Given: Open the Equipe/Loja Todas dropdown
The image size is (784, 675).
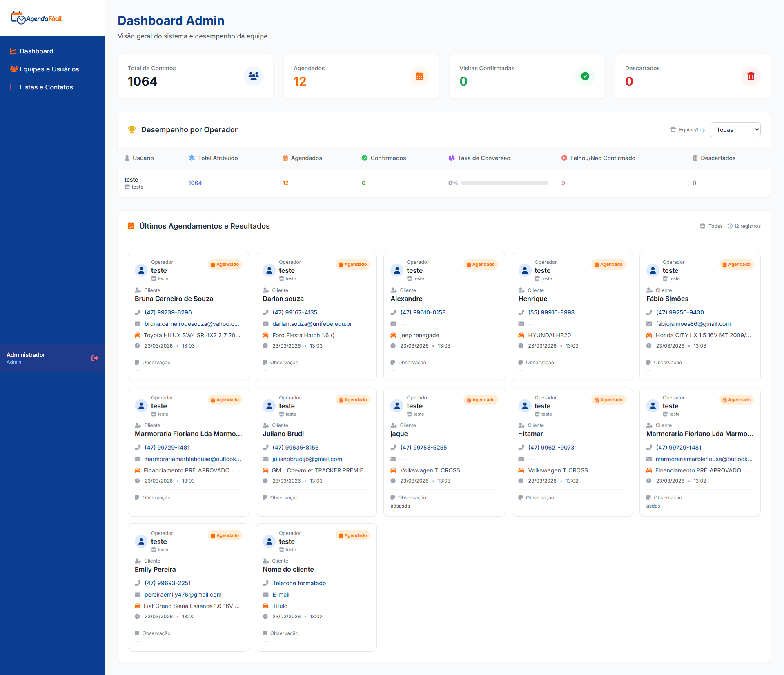Looking at the screenshot, I should [x=735, y=130].
